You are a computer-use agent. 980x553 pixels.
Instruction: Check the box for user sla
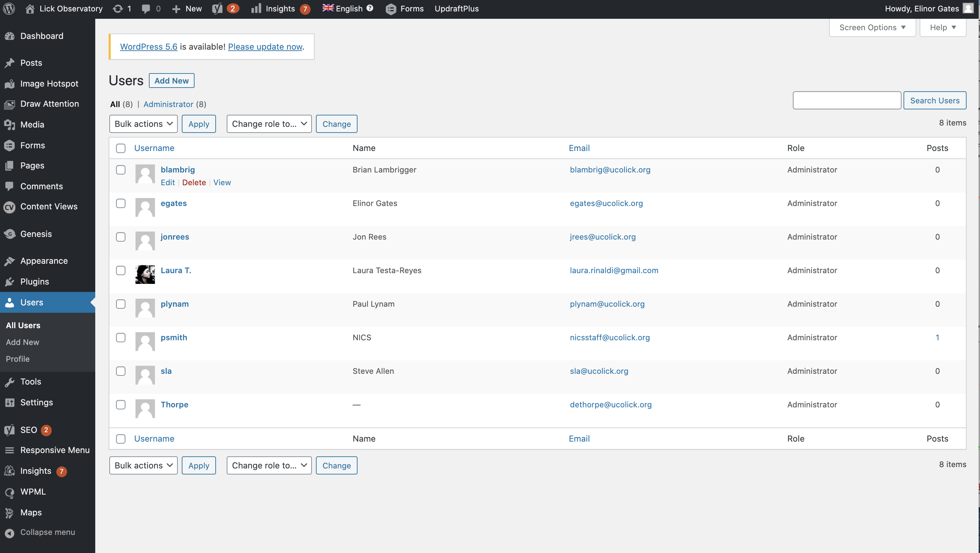pos(121,371)
